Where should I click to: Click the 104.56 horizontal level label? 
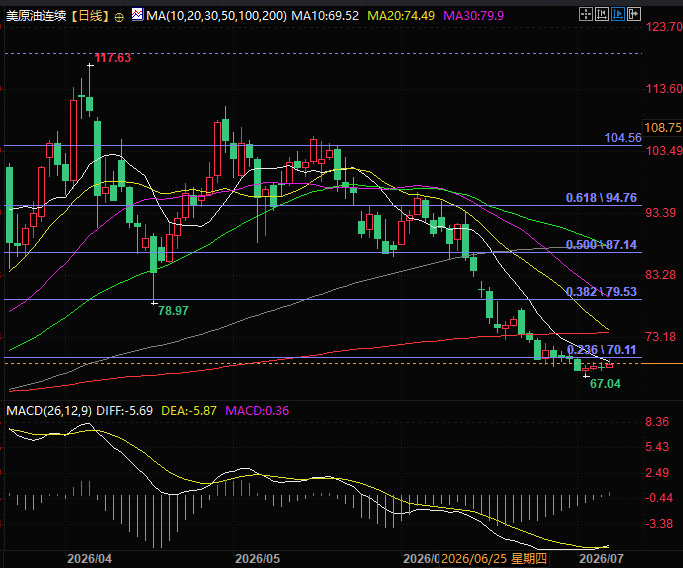click(x=623, y=138)
